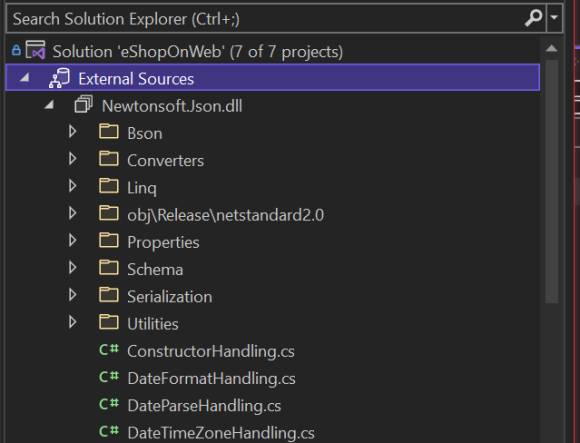Click the Solution 'eShopOnWeb' icon
580x443 pixels.
pos(35,50)
